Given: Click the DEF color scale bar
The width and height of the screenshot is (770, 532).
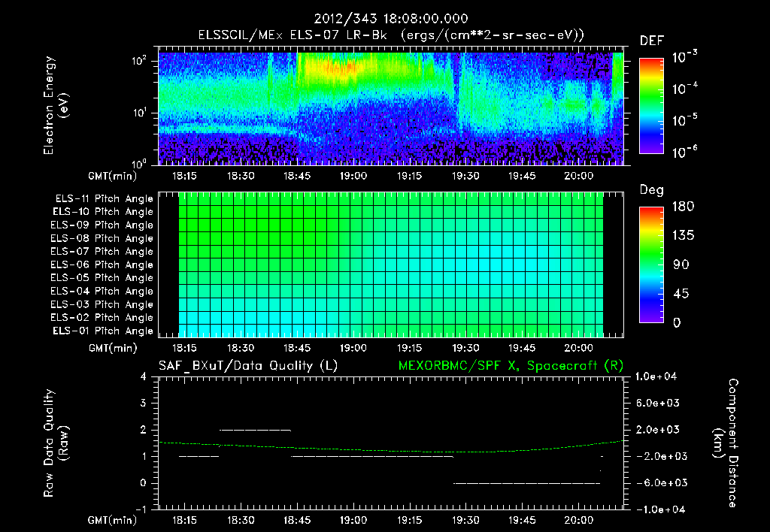Looking at the screenshot, I should [651, 105].
